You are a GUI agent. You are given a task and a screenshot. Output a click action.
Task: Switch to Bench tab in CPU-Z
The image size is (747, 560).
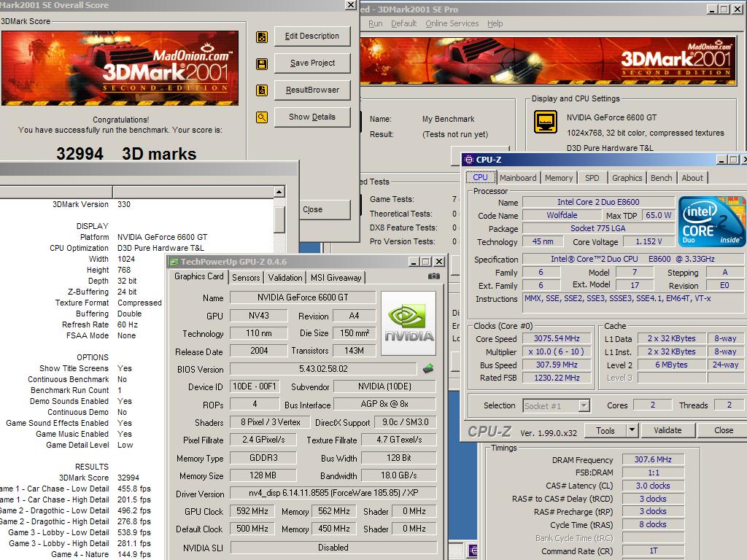coord(661,178)
